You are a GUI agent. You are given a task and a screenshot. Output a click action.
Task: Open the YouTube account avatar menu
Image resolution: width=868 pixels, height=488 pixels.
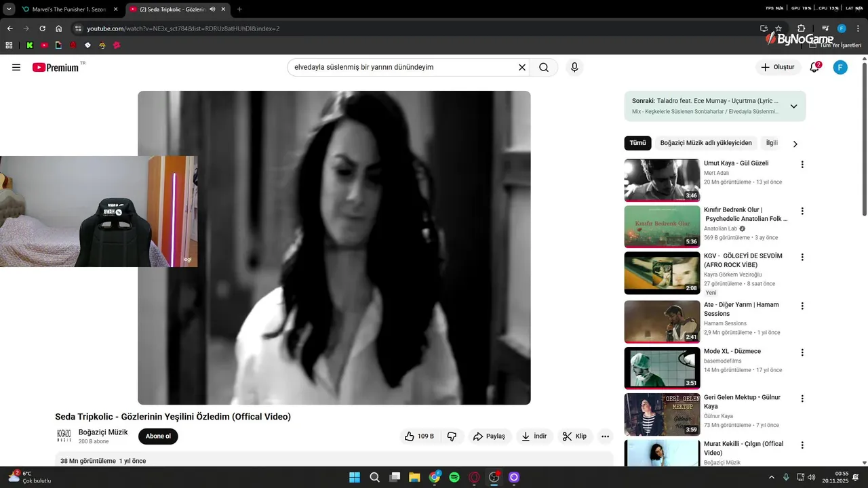point(840,67)
